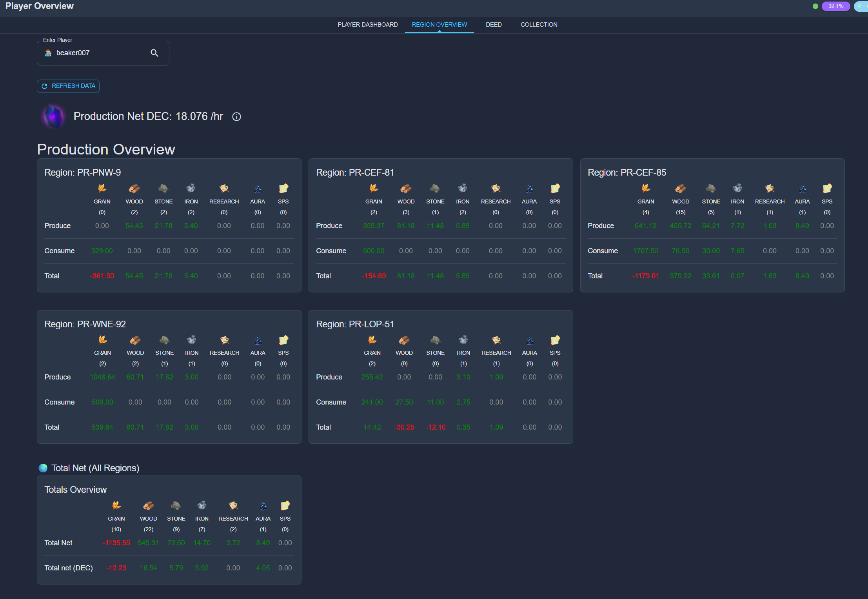Viewport: 868px width, 599px height.
Task: Click the SPS icon in Totals Overview
Action: (x=285, y=506)
